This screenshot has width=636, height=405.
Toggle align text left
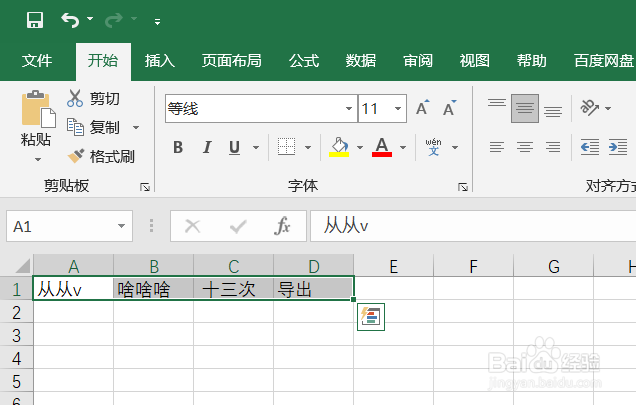(x=497, y=147)
